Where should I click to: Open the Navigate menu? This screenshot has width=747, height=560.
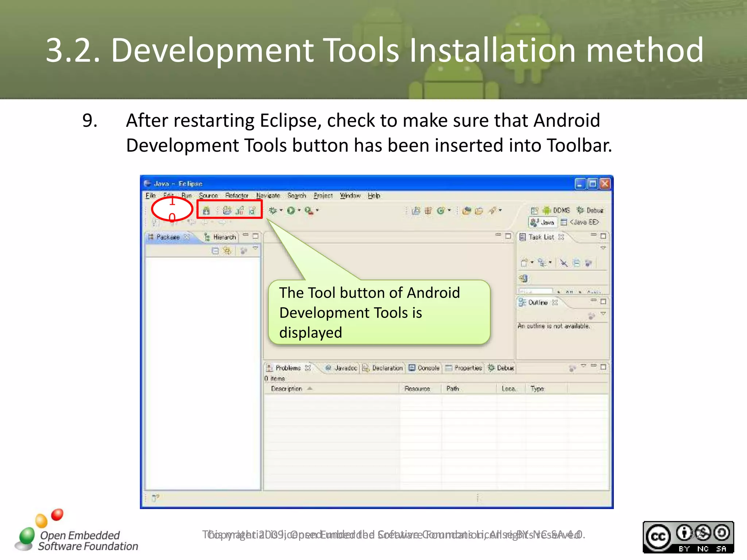pos(268,195)
